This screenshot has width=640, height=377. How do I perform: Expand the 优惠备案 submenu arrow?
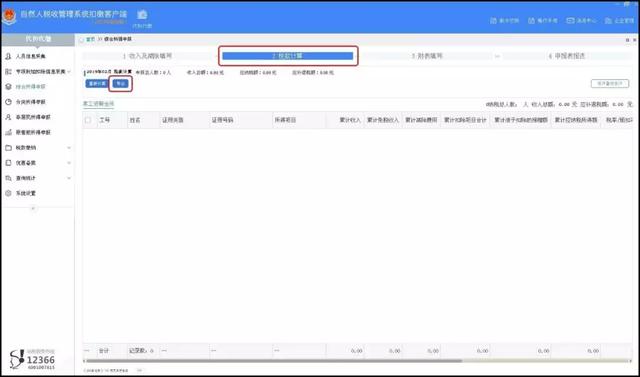click(x=69, y=163)
